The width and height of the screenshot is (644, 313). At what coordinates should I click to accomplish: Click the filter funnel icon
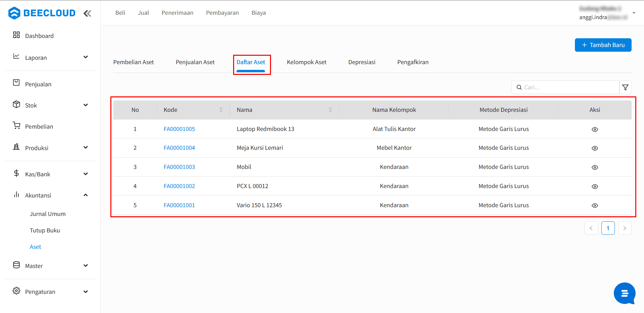tap(625, 87)
